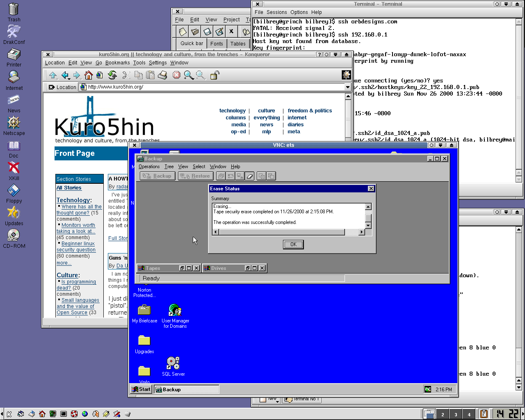The width and height of the screenshot is (525, 420).
Task: Open the DrakConf desktop icon
Action: pyautogui.click(x=14, y=32)
